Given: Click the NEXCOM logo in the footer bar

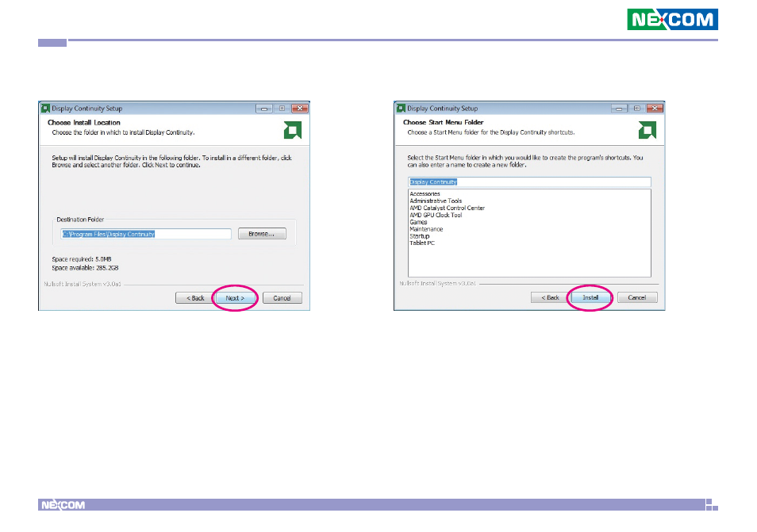Looking at the screenshot, I should click(63, 505).
